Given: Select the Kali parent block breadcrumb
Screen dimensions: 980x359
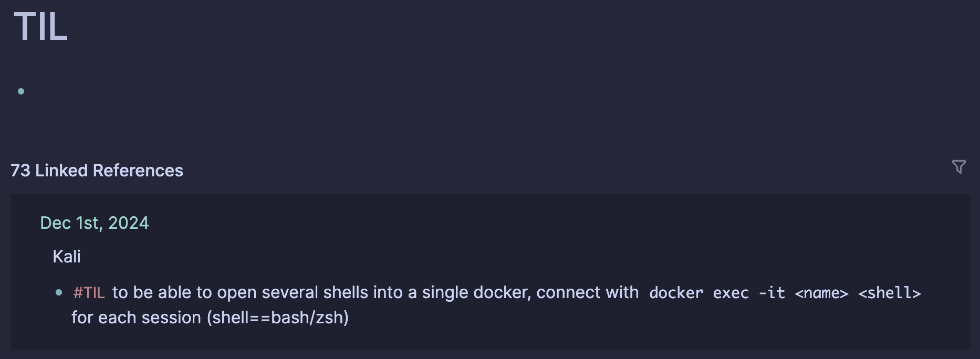Looking at the screenshot, I should (67, 257).
